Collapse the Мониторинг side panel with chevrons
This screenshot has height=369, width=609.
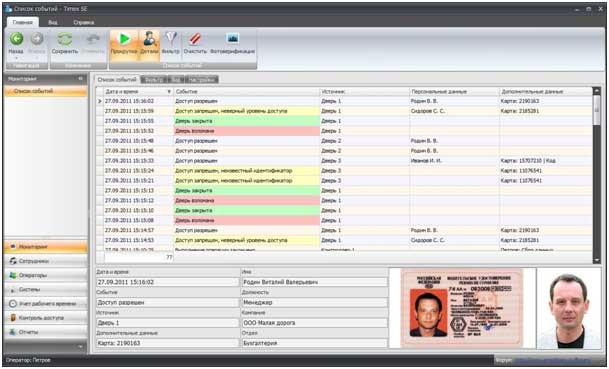[x=80, y=79]
